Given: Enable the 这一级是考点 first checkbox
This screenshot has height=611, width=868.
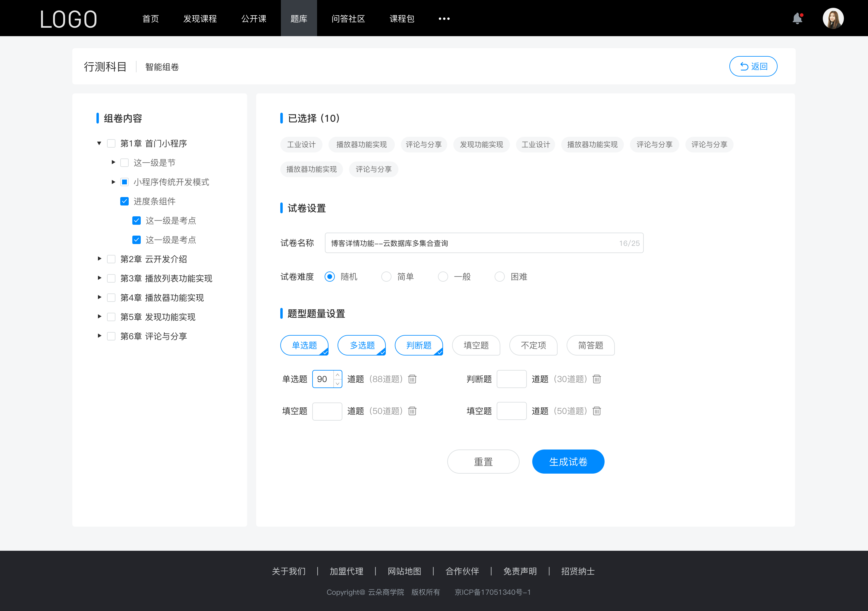Looking at the screenshot, I should [x=135, y=220].
